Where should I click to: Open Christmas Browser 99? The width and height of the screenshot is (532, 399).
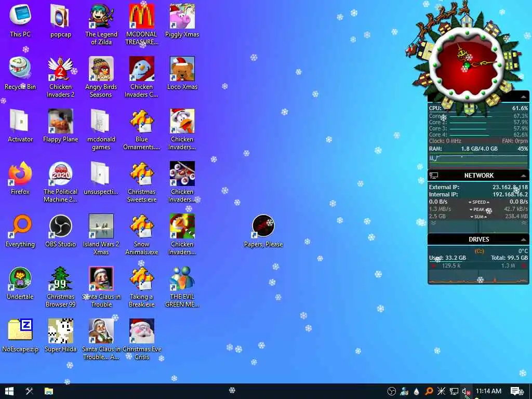[x=60, y=287]
